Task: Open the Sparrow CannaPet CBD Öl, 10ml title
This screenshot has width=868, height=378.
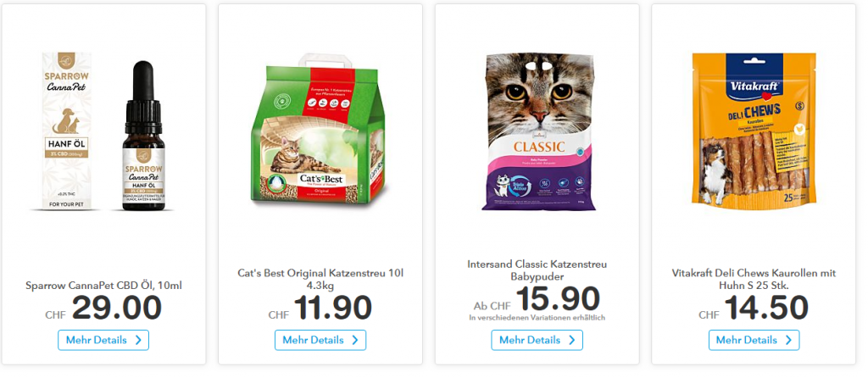Action: 103,286
